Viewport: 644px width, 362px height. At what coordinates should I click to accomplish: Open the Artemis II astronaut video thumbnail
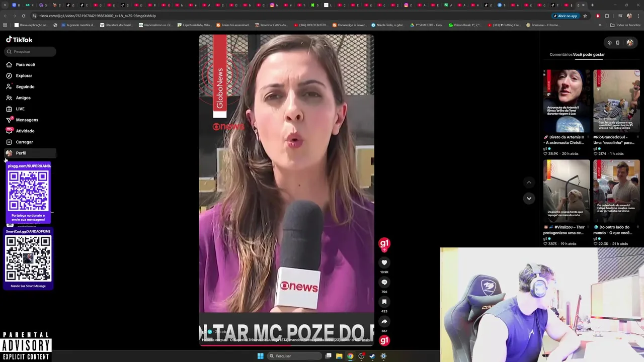click(567, 101)
